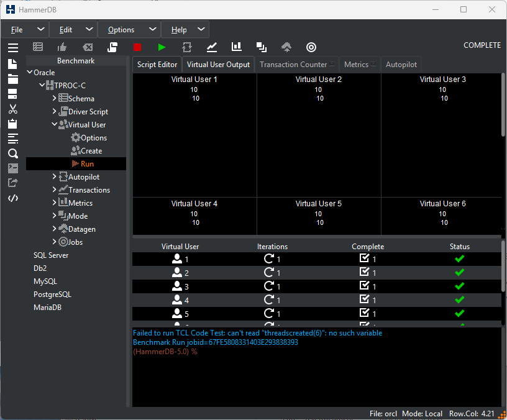Expand the Autopilot tree node
Viewport: 507px width, 420px height.
click(54, 176)
